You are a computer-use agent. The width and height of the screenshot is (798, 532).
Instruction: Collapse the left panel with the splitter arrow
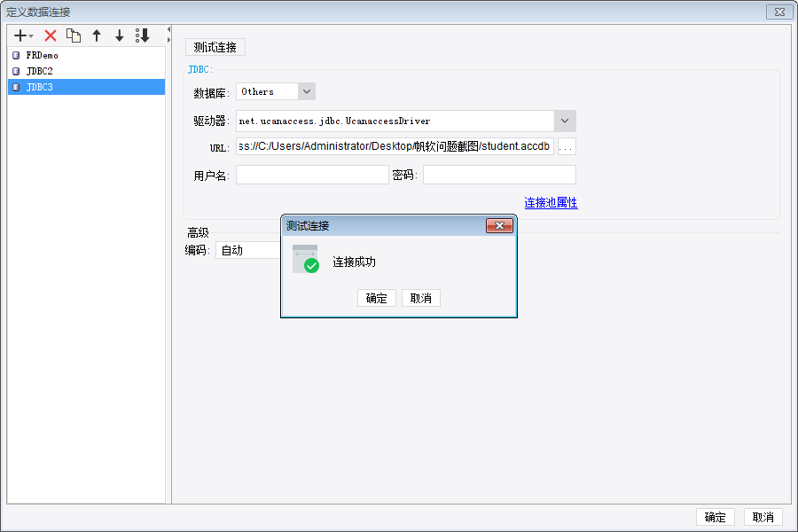[x=168, y=29]
